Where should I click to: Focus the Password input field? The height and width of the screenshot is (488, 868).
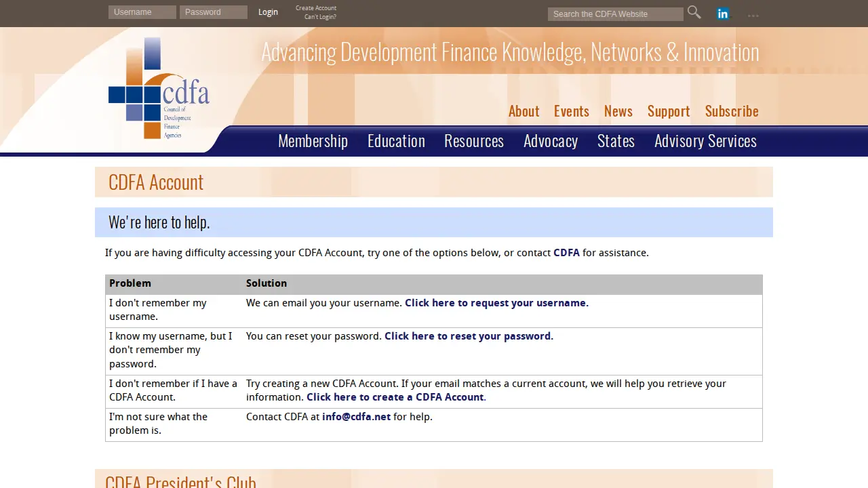[x=214, y=12]
